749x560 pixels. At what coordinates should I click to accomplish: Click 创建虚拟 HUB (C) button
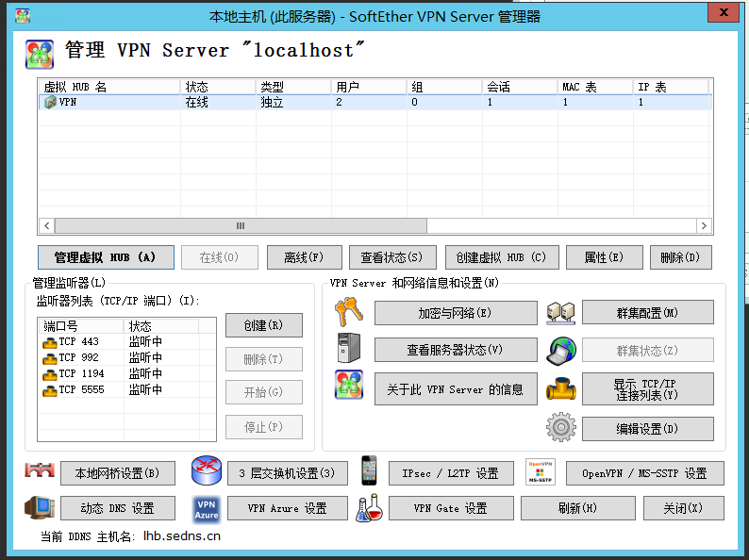tap(502, 257)
